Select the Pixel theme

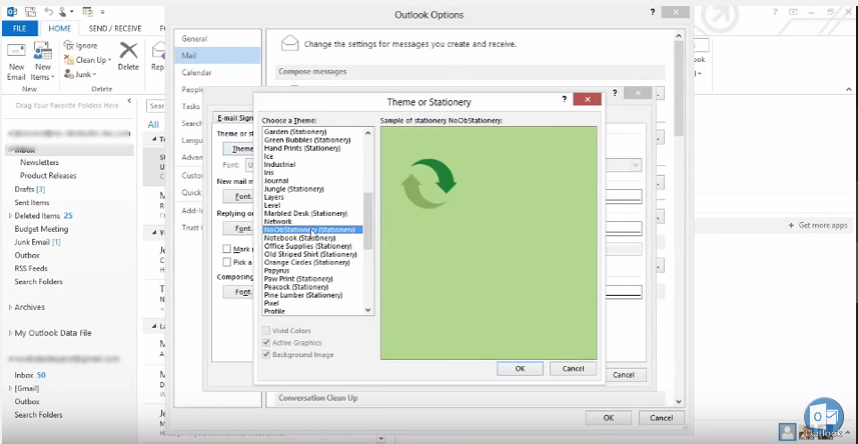271,303
